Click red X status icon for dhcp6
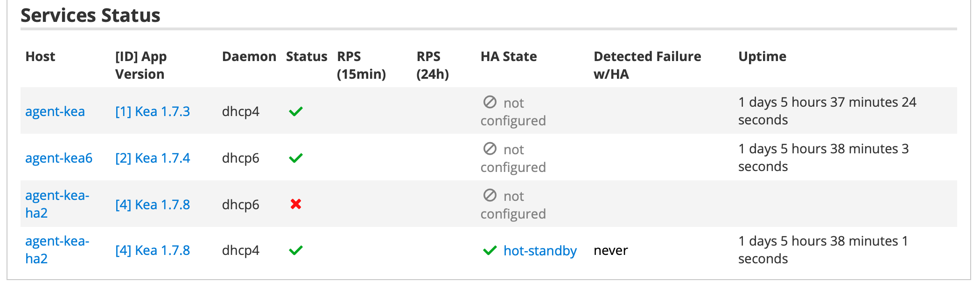 [x=296, y=204]
